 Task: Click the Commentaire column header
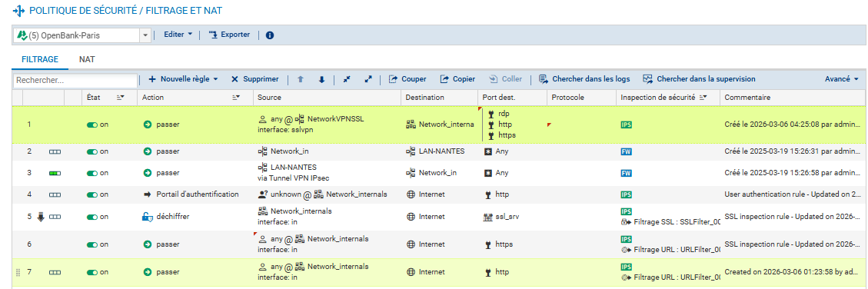pos(793,97)
